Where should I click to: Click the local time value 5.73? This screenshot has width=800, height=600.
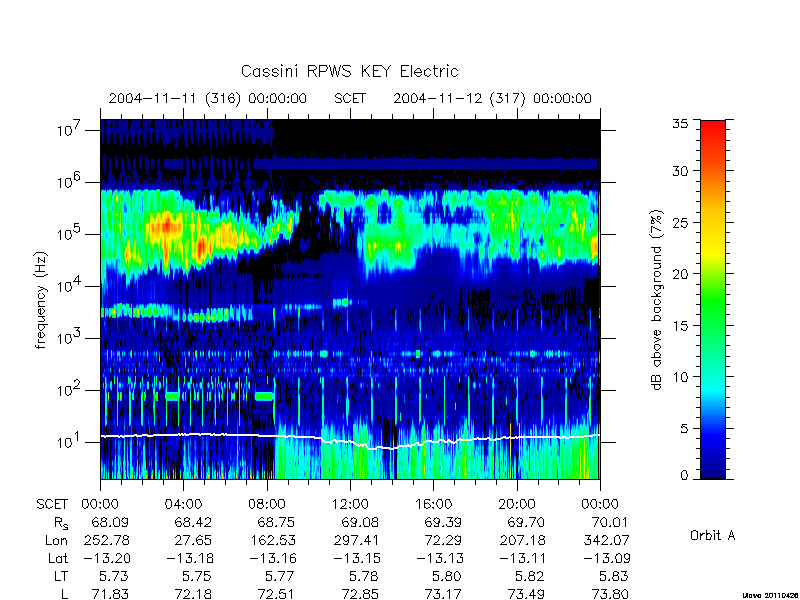coord(114,577)
